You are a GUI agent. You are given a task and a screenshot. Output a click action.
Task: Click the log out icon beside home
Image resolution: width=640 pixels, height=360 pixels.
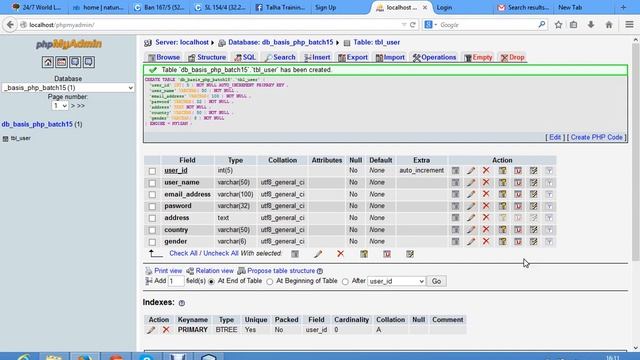(x=62, y=62)
